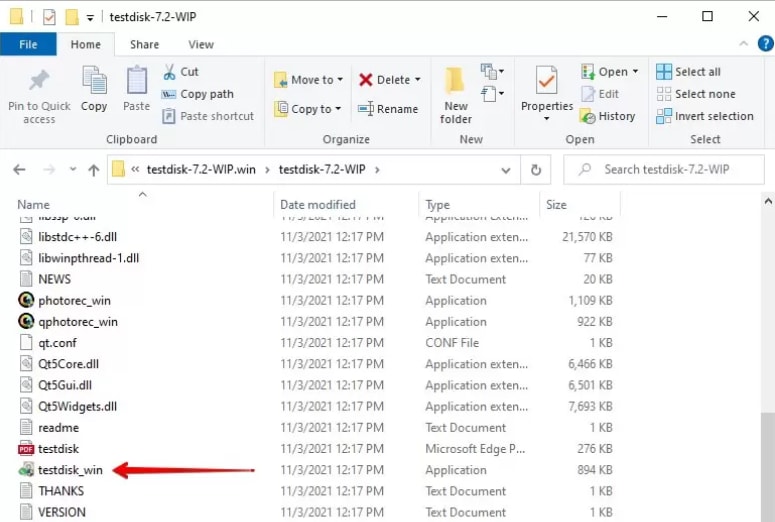The image size is (775, 522).
Task: Click the History icon
Action: pos(588,116)
